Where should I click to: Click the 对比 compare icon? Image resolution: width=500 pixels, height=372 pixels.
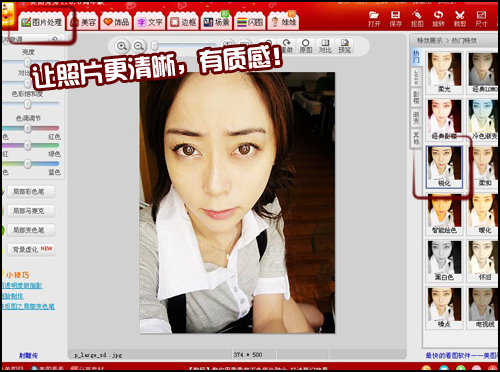(x=325, y=46)
